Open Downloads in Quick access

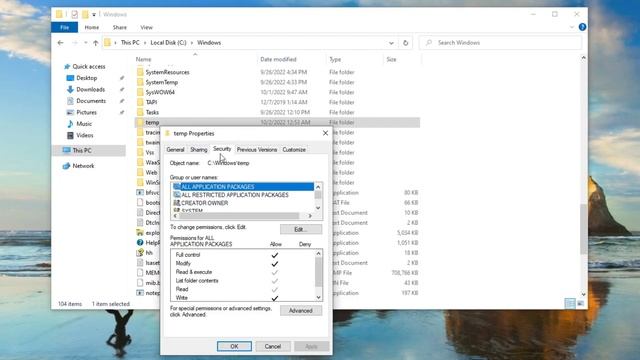[90, 89]
